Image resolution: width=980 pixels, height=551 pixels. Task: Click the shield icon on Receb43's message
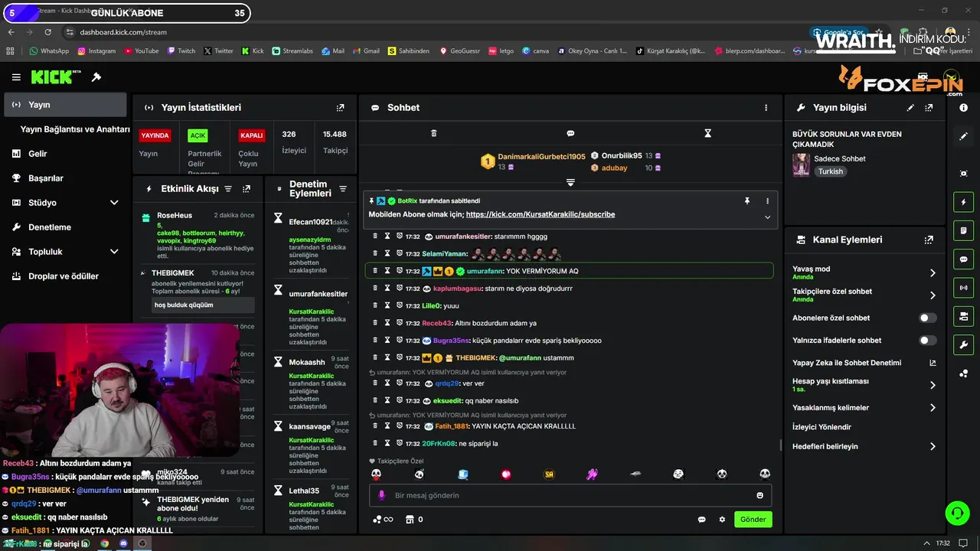[x=400, y=323]
